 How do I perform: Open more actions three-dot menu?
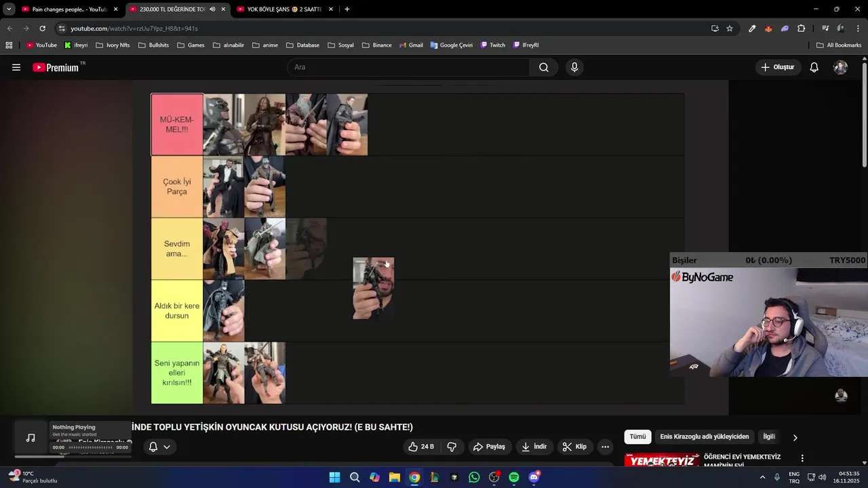pos(605,447)
